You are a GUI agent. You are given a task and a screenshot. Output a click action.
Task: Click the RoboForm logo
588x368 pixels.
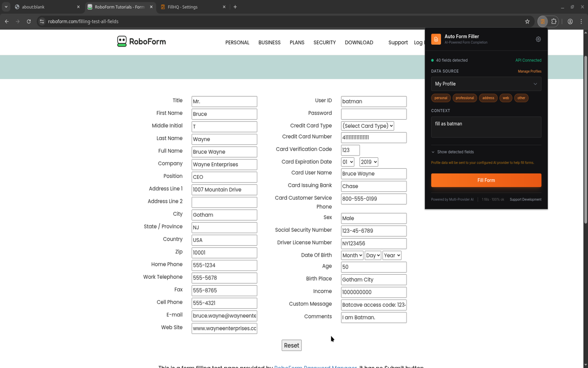141,41
